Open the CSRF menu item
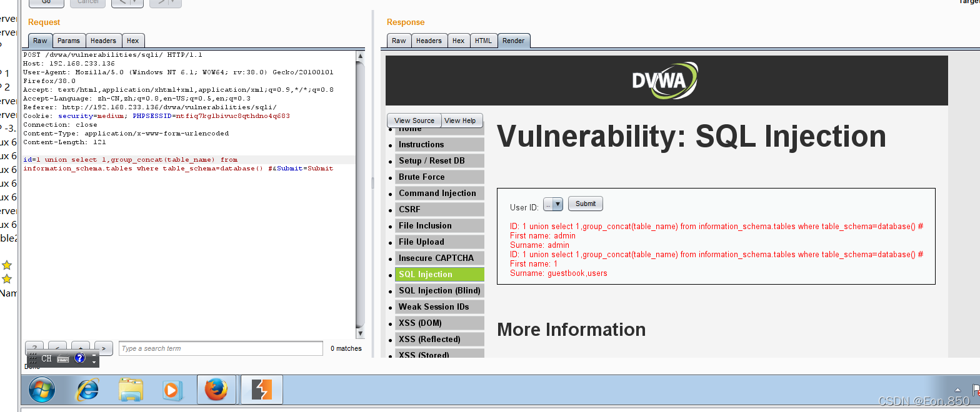This screenshot has width=980, height=412. (439, 209)
